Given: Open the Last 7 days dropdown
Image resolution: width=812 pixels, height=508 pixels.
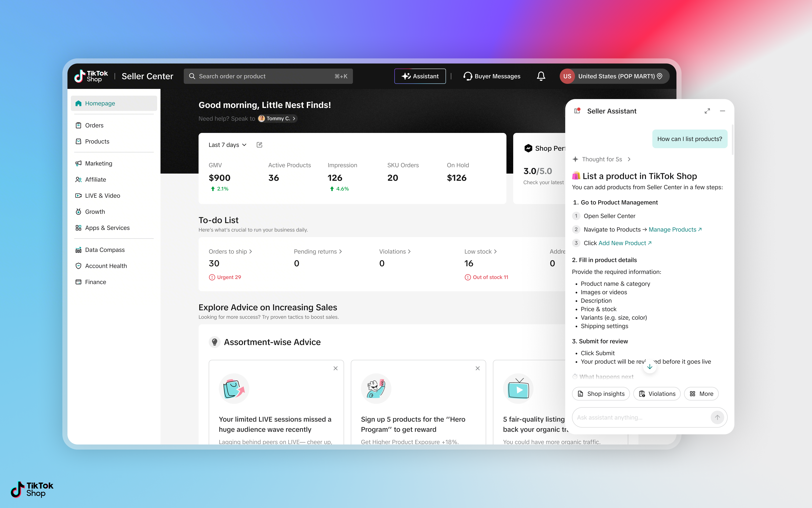Looking at the screenshot, I should click(x=228, y=145).
